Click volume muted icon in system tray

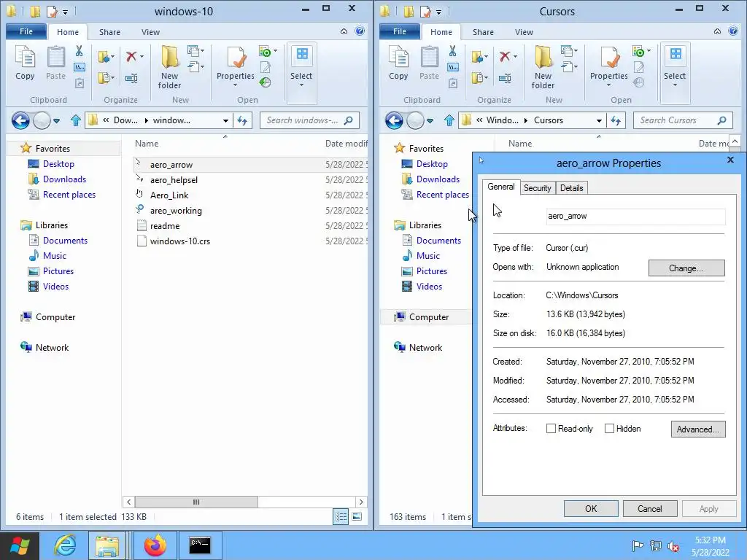pyautogui.click(x=673, y=545)
